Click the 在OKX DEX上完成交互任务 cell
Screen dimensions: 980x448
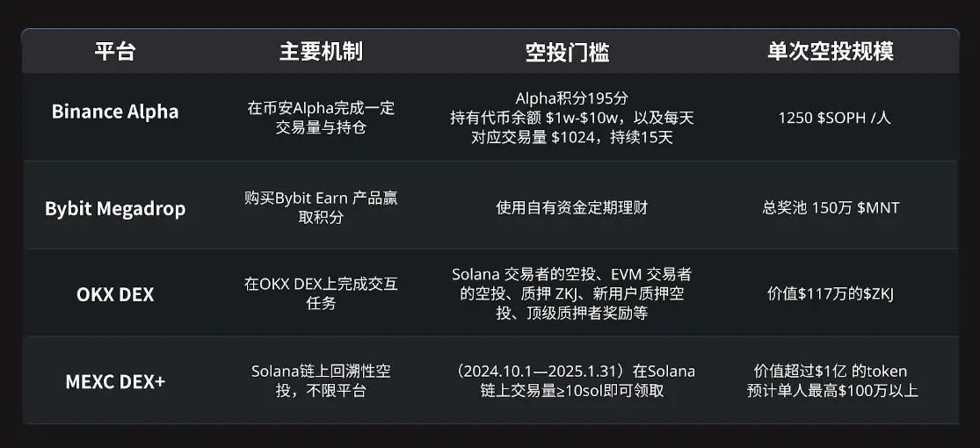point(321,293)
